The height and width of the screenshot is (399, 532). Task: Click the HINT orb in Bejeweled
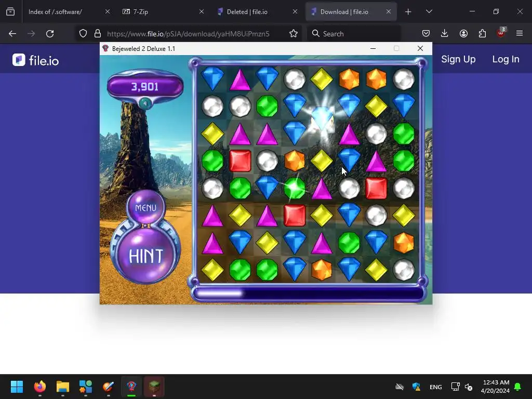[145, 256]
